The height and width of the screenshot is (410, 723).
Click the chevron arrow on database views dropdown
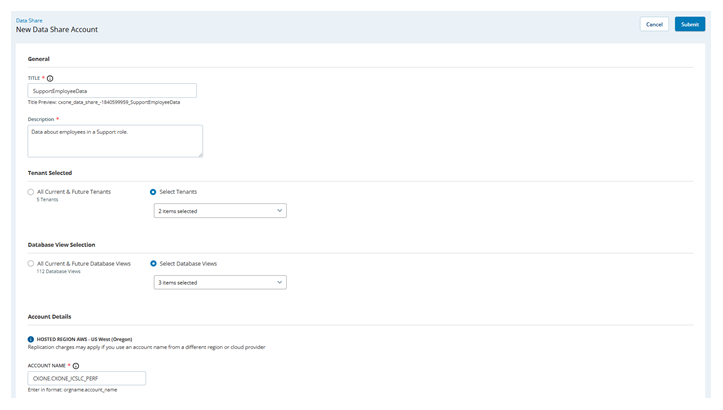(279, 283)
